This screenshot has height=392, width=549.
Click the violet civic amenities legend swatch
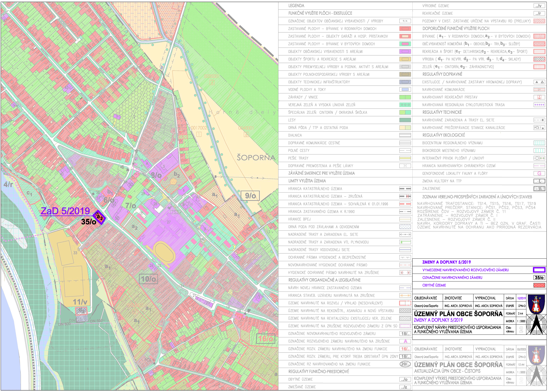point(405,52)
